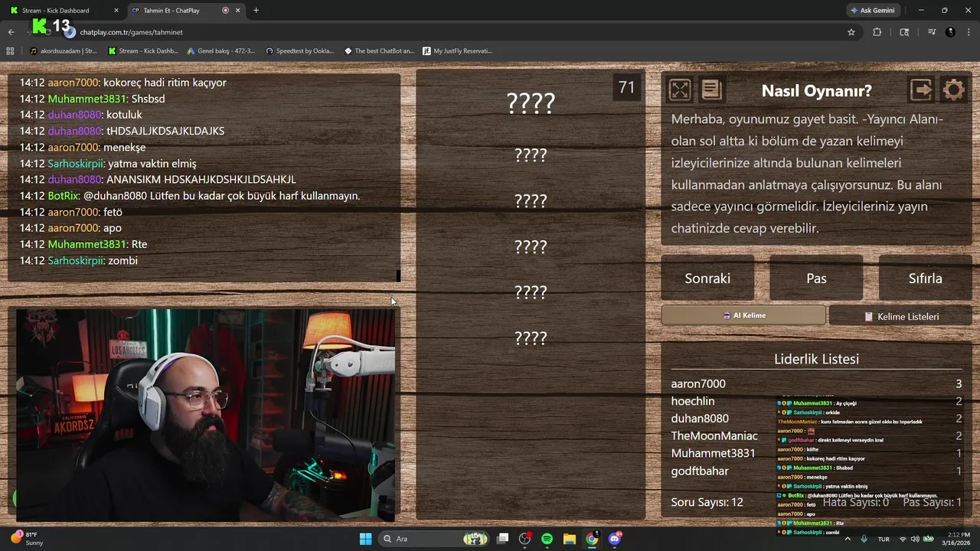Open the volume speaker icon in tray
This screenshot has width=980, height=551.
[x=916, y=539]
